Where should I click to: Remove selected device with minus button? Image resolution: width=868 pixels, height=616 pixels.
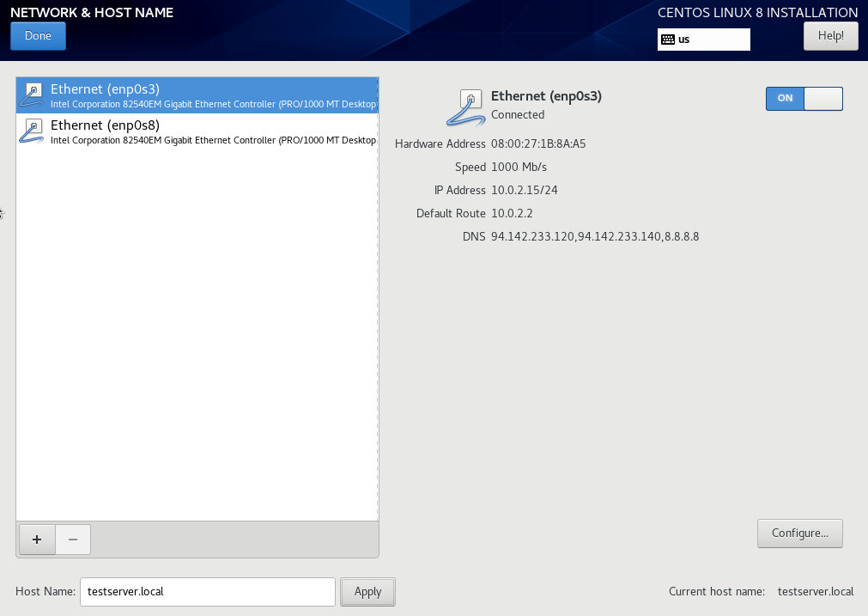point(73,540)
